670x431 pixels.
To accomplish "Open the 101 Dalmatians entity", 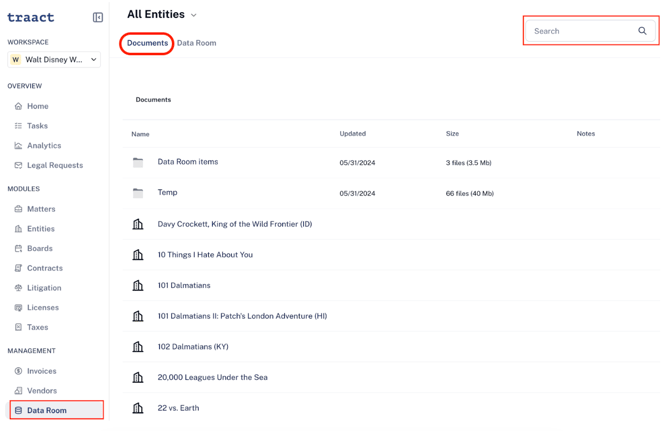I will pyautogui.click(x=184, y=285).
